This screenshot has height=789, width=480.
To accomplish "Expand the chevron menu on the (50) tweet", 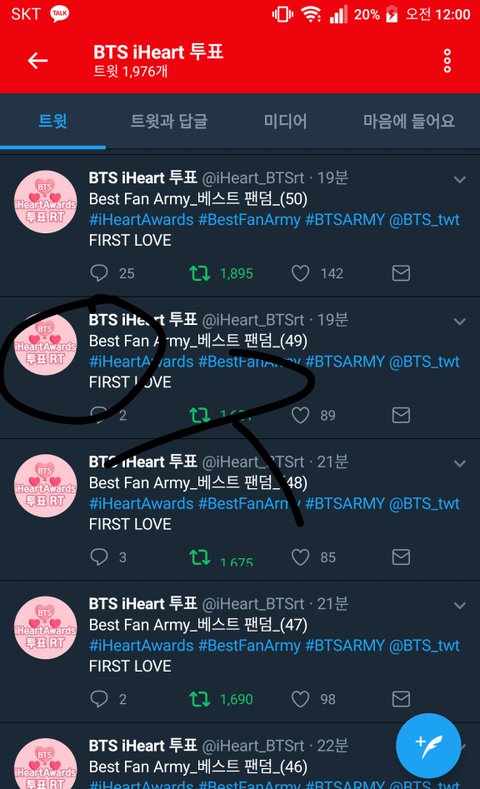I will coord(459,180).
